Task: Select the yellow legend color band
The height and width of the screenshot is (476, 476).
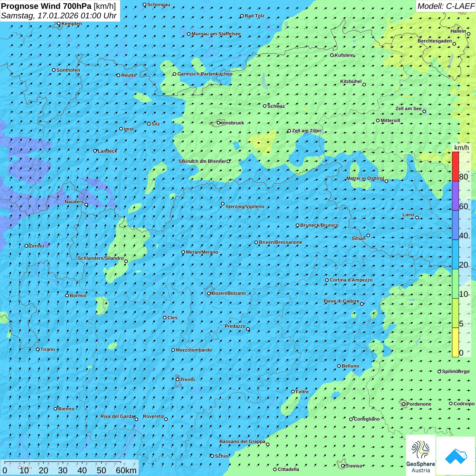Action: (455, 342)
